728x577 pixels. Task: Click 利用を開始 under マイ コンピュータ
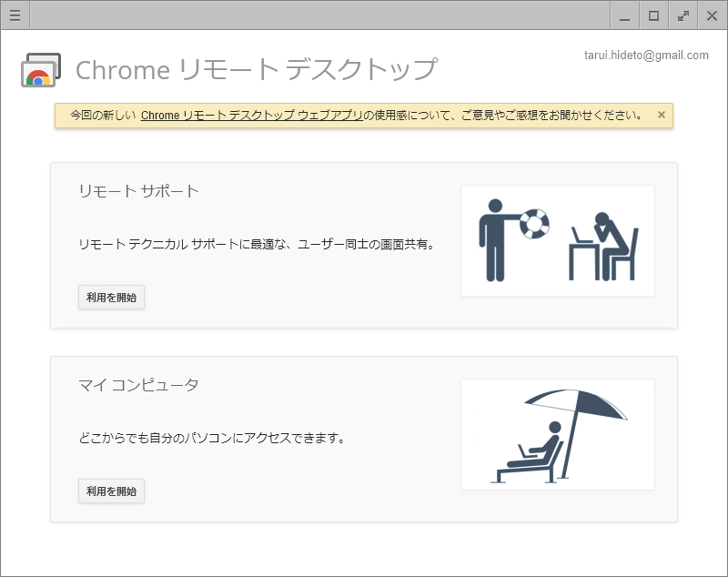pyautogui.click(x=111, y=491)
